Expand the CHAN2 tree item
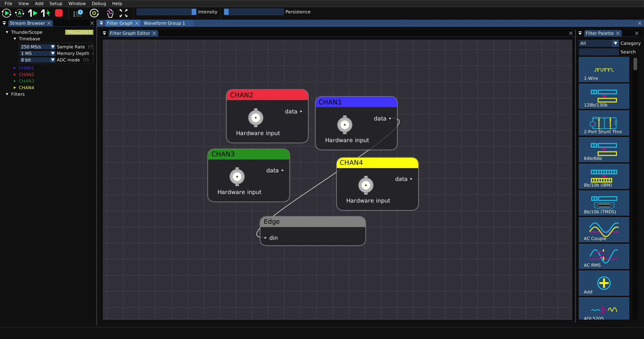The height and width of the screenshot is (339, 644). tap(15, 75)
